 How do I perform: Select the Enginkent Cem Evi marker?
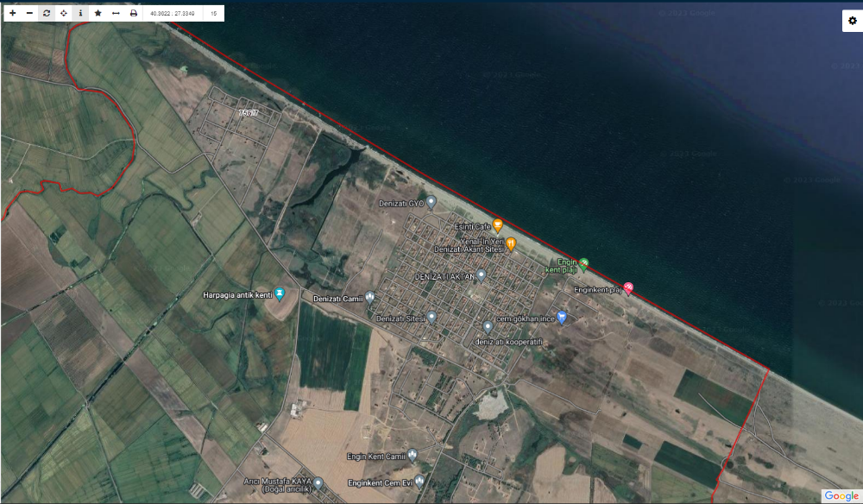419,482
